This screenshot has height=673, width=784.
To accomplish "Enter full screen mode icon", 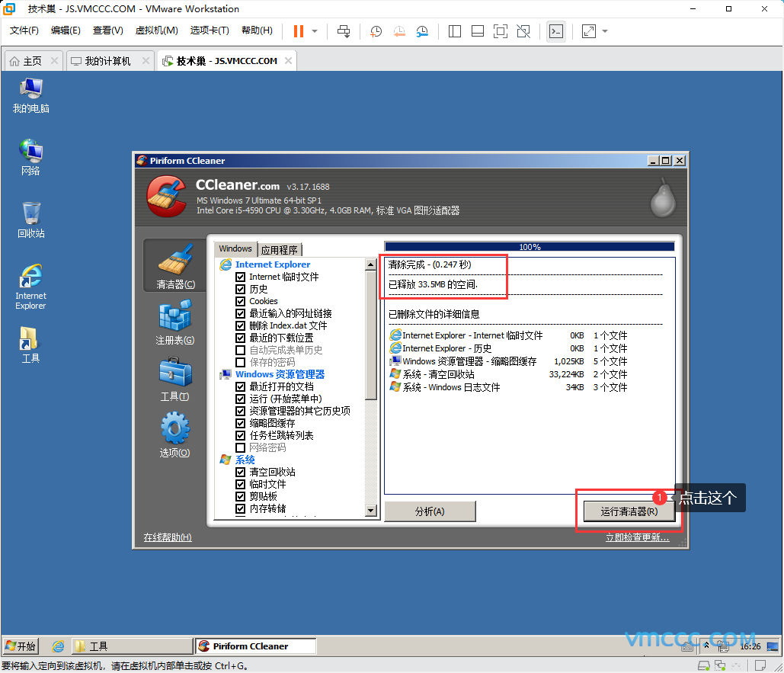I will click(500, 31).
